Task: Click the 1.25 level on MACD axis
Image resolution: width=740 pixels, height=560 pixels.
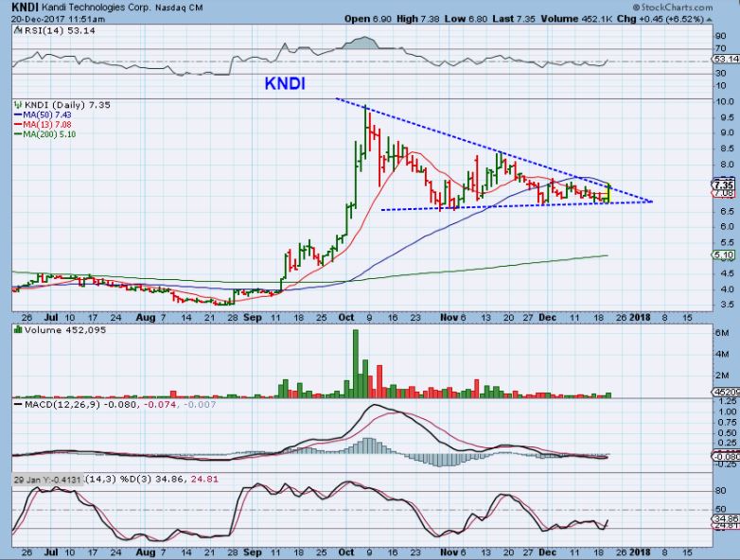Action: [727, 401]
